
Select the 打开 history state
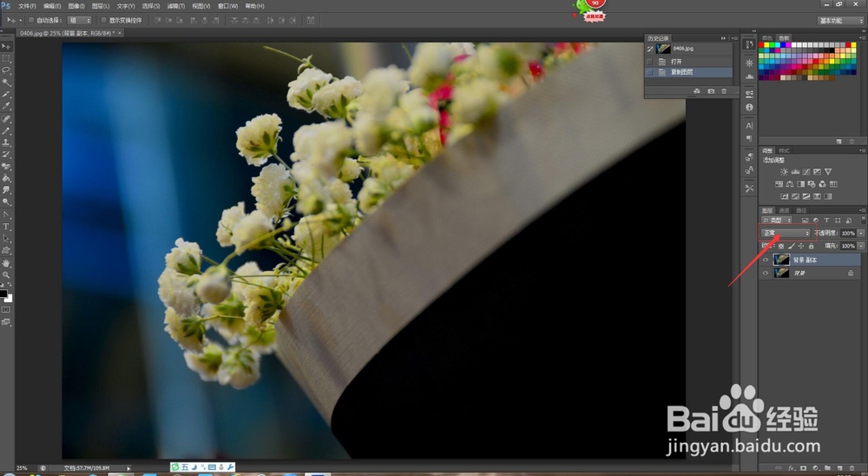click(689, 62)
